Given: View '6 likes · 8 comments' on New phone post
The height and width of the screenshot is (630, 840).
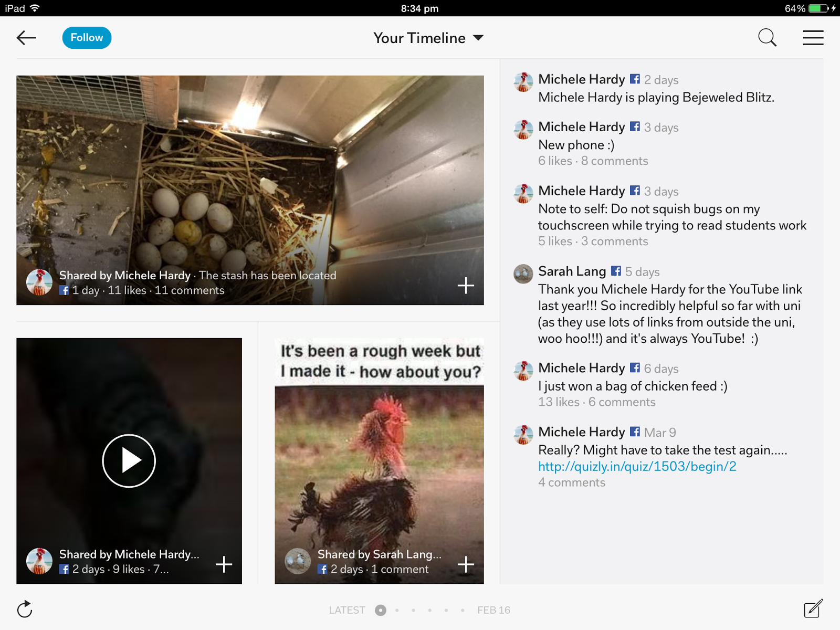Looking at the screenshot, I should [593, 161].
